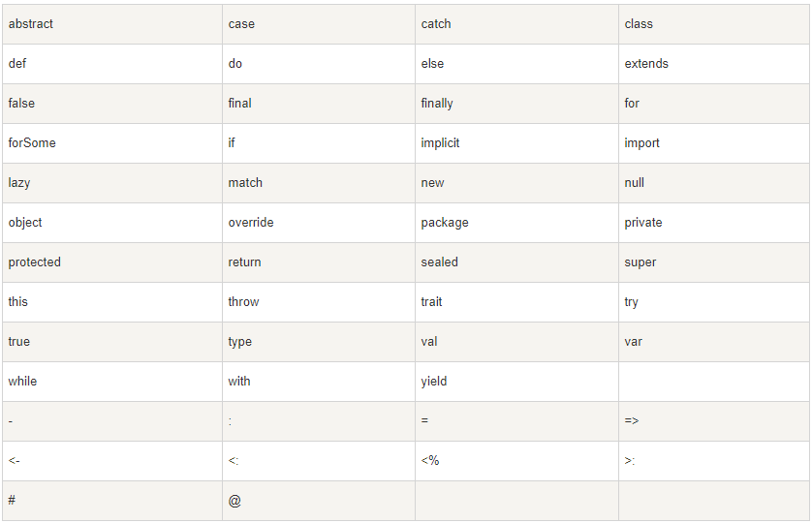The height and width of the screenshot is (523, 812).
Task: Select the '<%' symbol in table
Action: click(x=430, y=461)
